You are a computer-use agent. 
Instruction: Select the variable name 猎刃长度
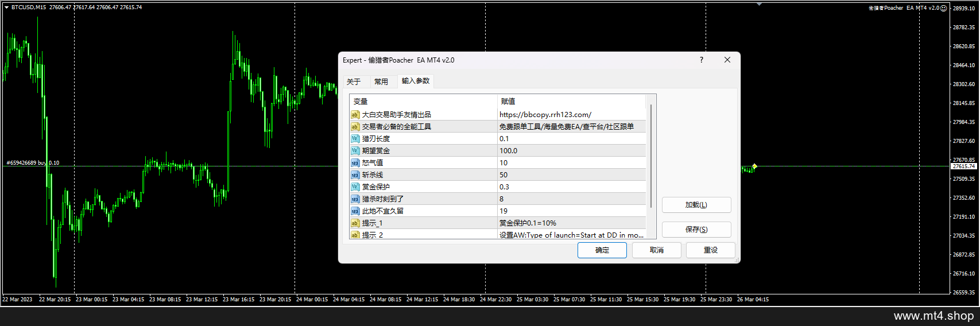(x=376, y=139)
